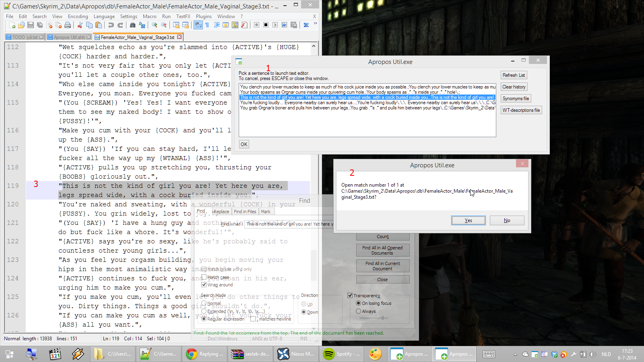Open the Plugins menu
Viewport: 644px width, 362px height.
point(204,16)
